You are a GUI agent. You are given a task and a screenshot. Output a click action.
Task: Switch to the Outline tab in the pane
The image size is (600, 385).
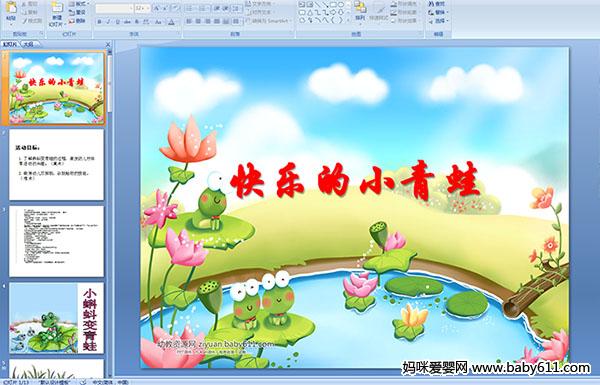[x=28, y=44]
